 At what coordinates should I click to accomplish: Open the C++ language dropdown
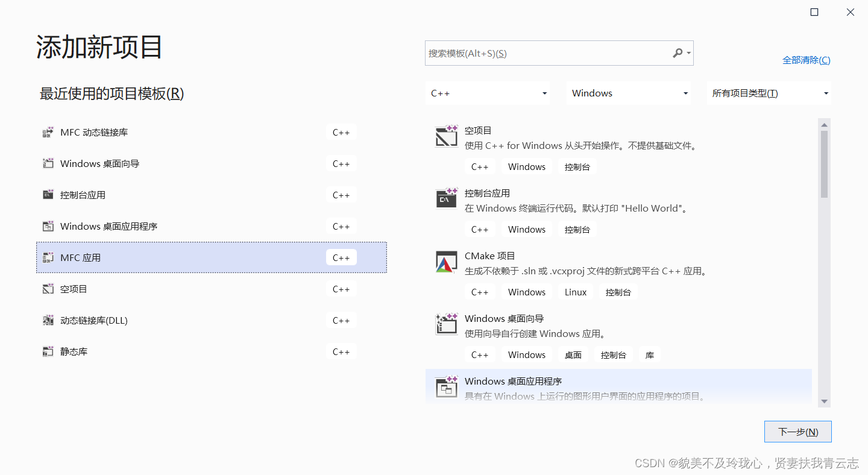pyautogui.click(x=487, y=93)
